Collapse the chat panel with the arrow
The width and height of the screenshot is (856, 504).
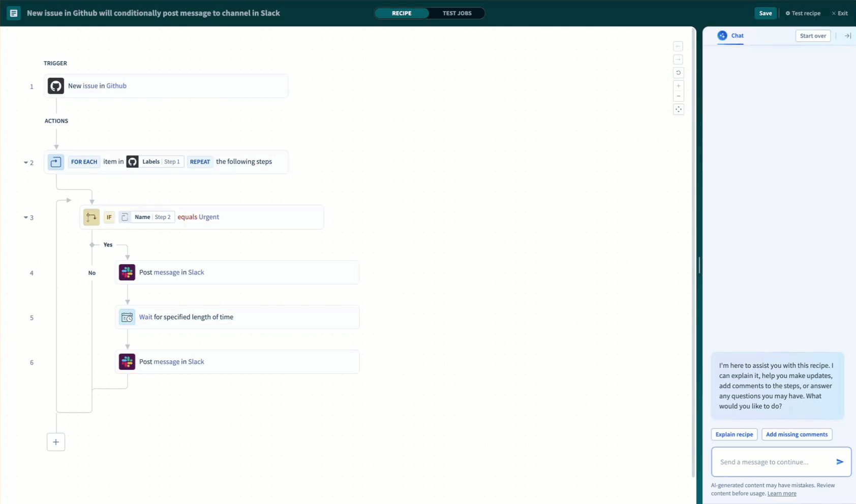tap(847, 36)
